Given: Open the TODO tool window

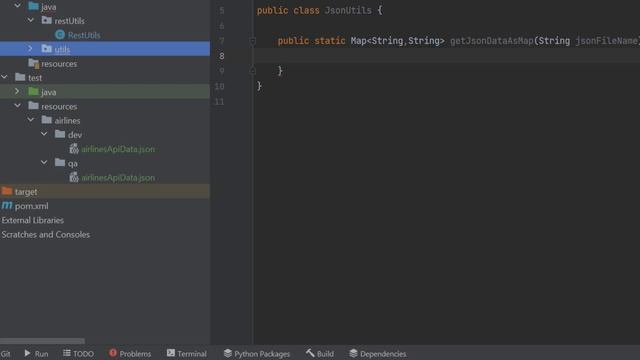Looking at the screenshot, I should [x=78, y=353].
